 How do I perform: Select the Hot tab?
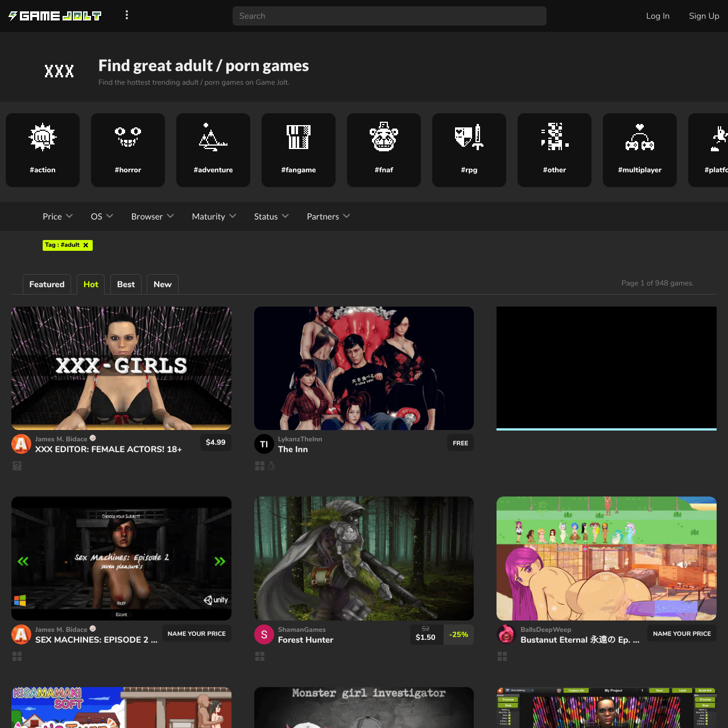91,284
